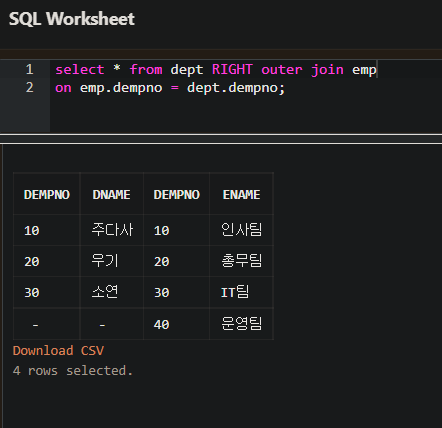The width and height of the screenshot is (442, 428).
Task: Click line number 2 in the editor gutter
Action: [30, 88]
